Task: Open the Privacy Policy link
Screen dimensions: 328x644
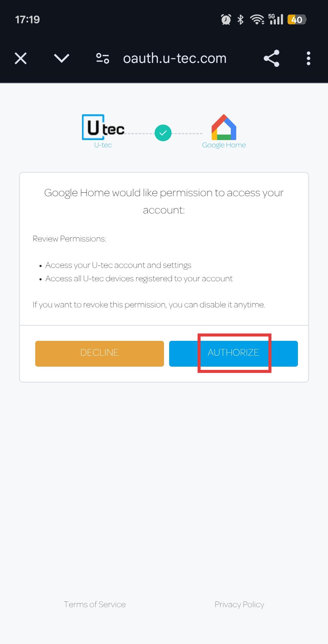Action: pyautogui.click(x=239, y=605)
